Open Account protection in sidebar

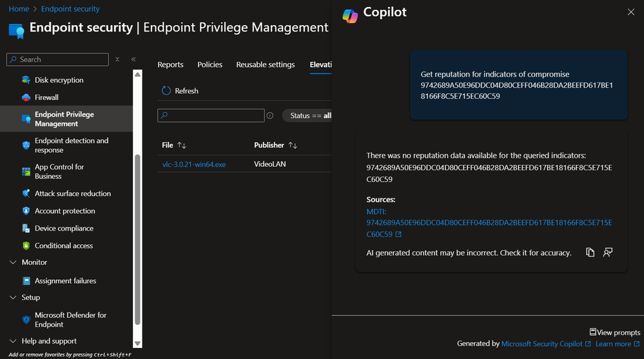pyautogui.click(x=65, y=211)
